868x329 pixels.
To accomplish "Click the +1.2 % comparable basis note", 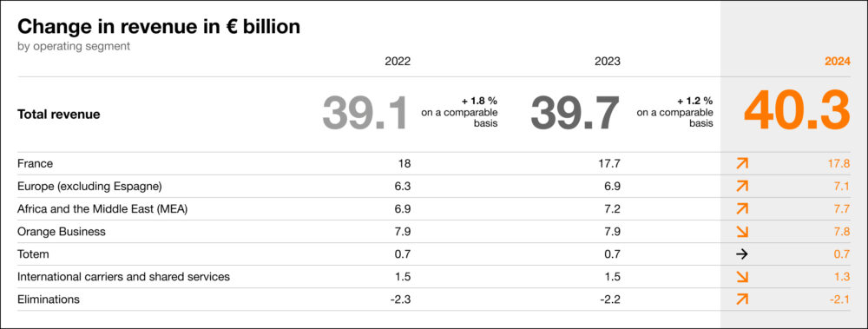I will coord(674,113).
